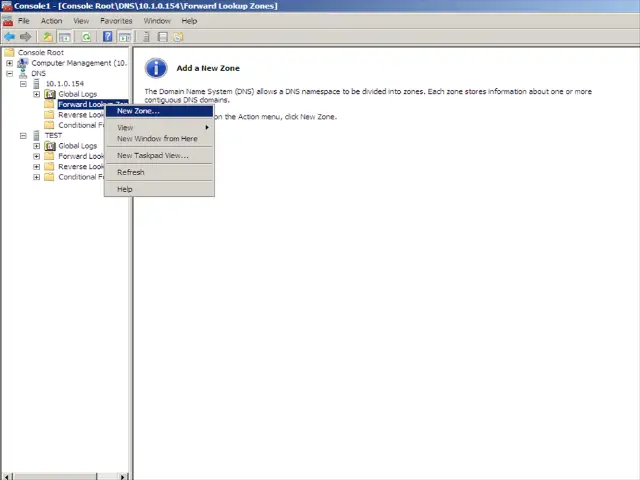
Task: Click the Up one level folder icon
Action: point(48,37)
